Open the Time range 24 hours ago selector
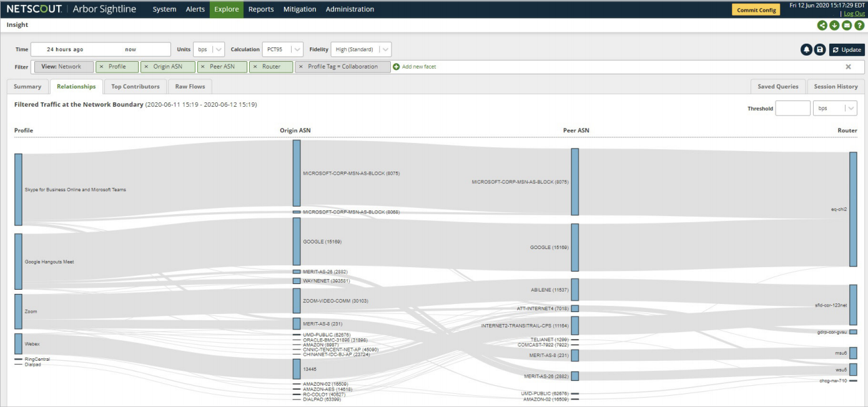Screen dimensions: 868x407 (x=101, y=49)
